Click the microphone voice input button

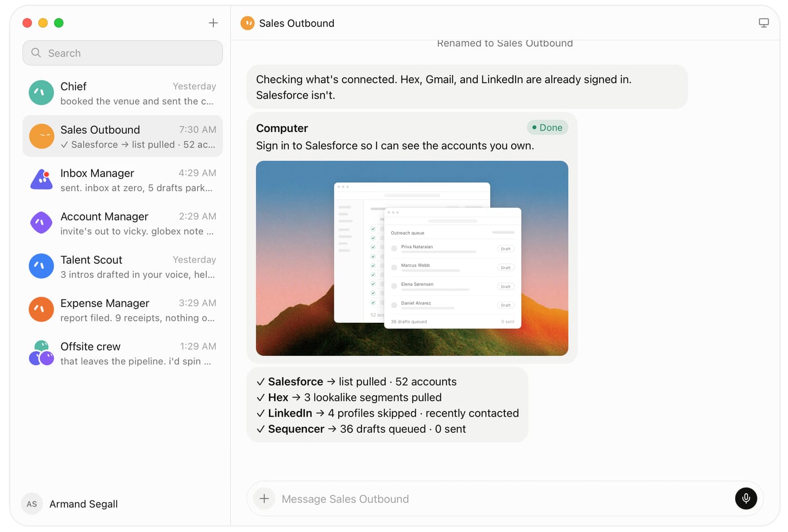point(746,498)
